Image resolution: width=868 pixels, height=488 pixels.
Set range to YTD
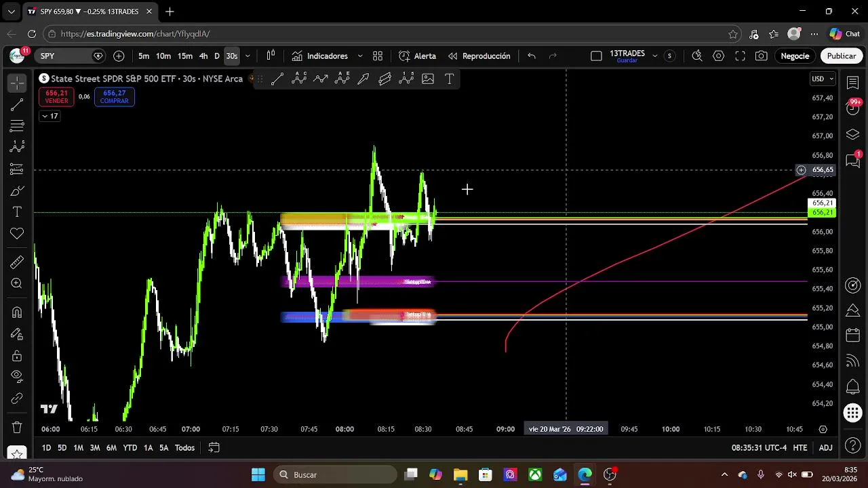click(x=130, y=447)
